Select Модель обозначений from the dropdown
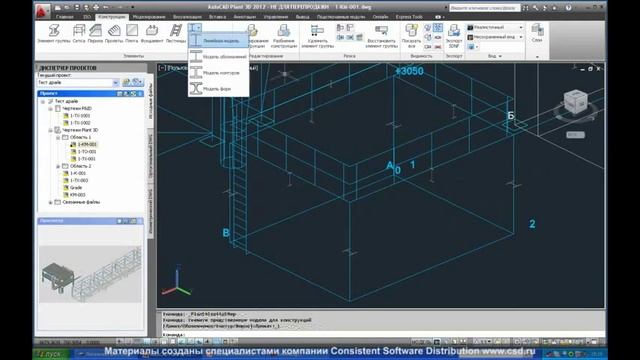Screen dimensions: 640x360 pos(218,57)
